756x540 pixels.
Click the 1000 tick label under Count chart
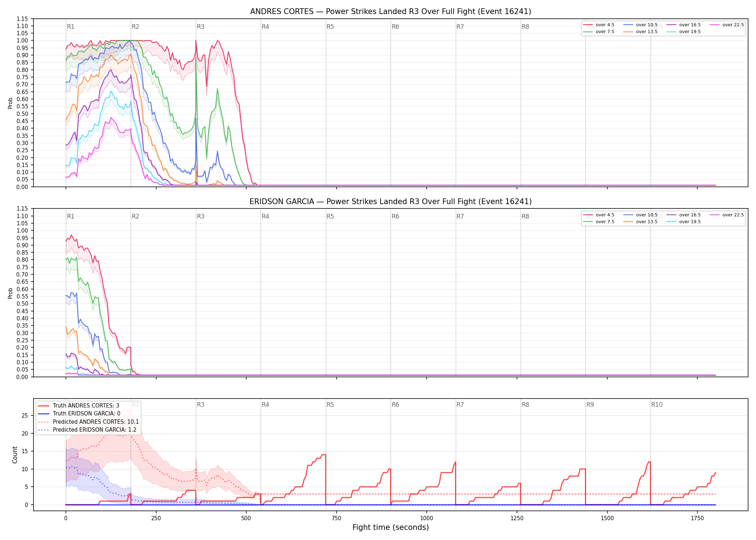(x=427, y=518)
